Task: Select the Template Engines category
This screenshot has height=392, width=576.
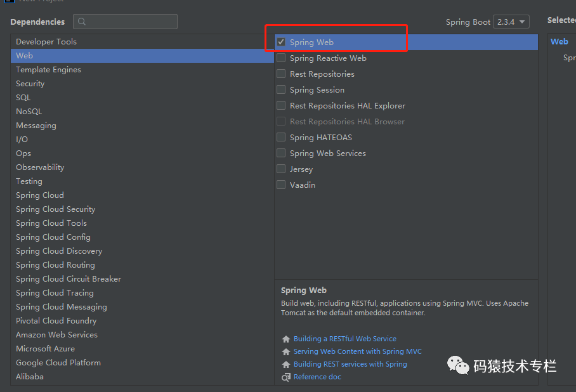Action: pyautogui.click(x=142, y=69)
